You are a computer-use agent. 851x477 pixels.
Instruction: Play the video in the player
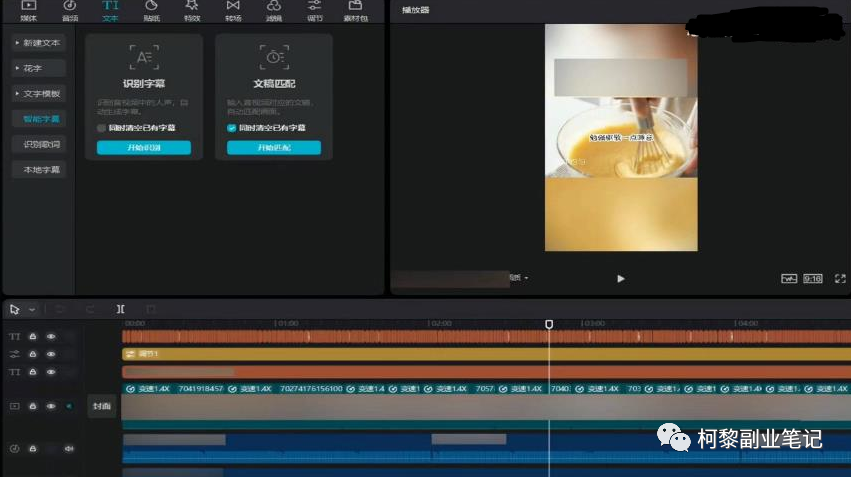(620, 279)
